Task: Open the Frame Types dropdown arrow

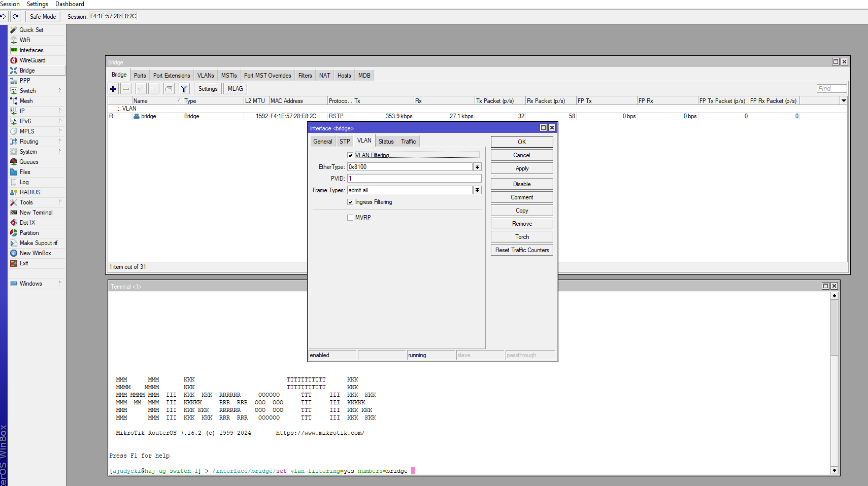Action: (x=477, y=190)
